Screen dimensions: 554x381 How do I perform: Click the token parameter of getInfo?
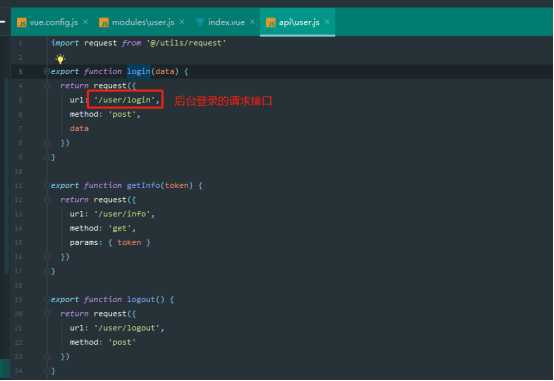[177, 186]
